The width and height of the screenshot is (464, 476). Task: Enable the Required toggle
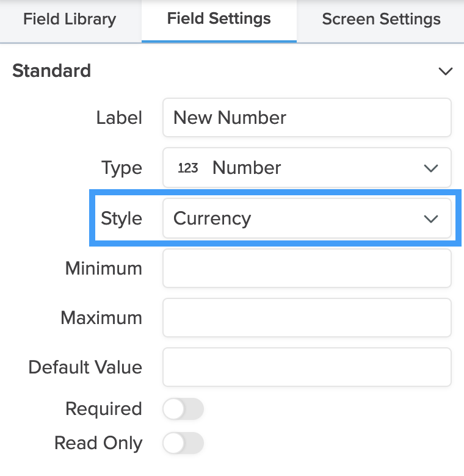click(x=183, y=409)
